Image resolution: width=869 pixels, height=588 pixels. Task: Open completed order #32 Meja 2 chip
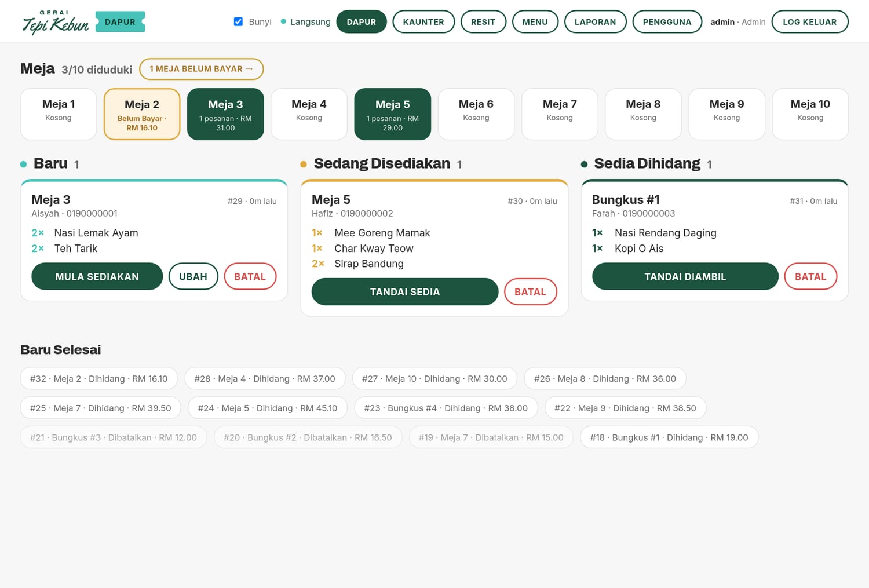point(99,378)
